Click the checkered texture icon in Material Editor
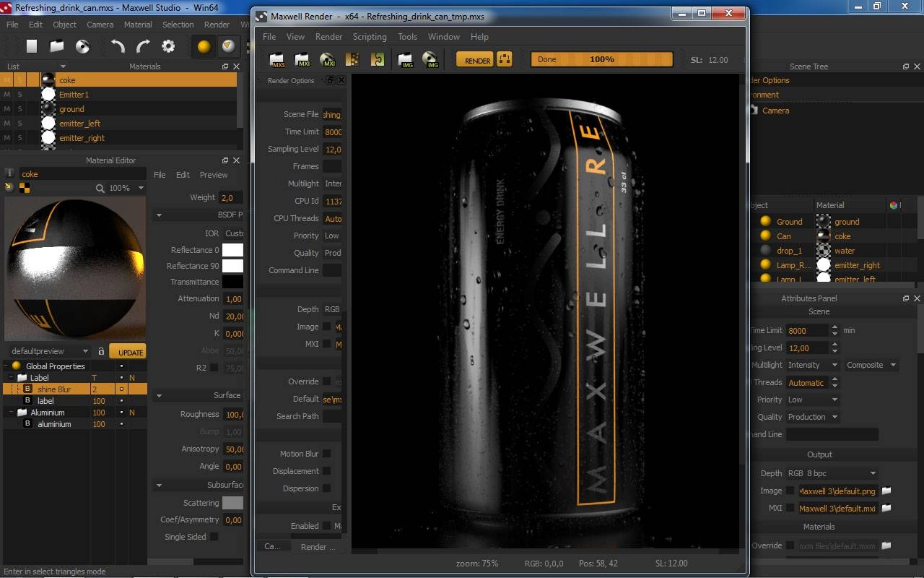The image size is (924, 578). pos(25,188)
